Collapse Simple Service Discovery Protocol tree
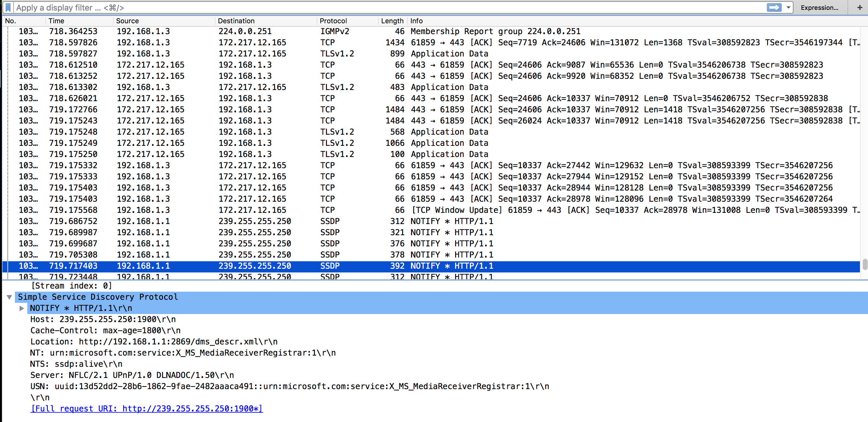Viewport: 868px width, 422px height. click(9, 297)
